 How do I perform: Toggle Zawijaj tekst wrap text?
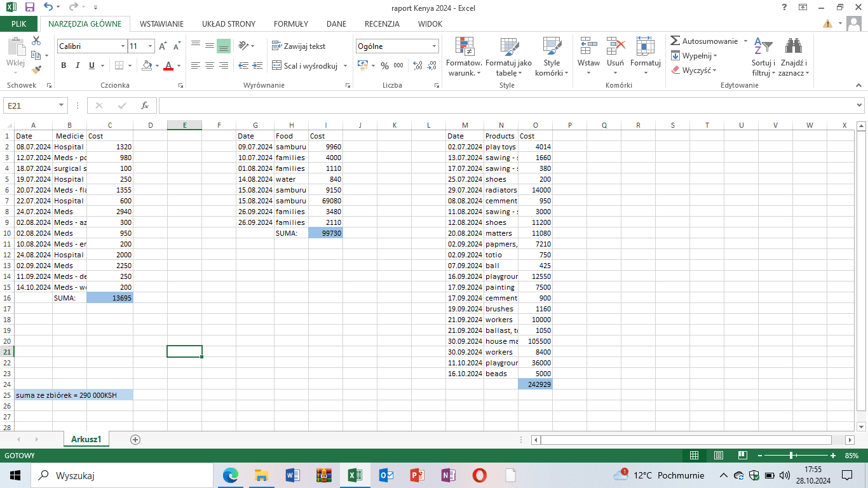coord(299,46)
